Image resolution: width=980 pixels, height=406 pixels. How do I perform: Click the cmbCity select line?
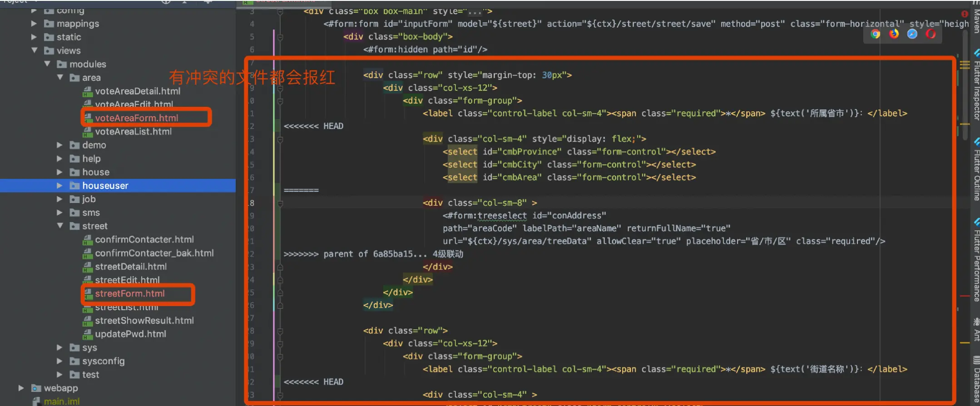pyautogui.click(x=569, y=164)
